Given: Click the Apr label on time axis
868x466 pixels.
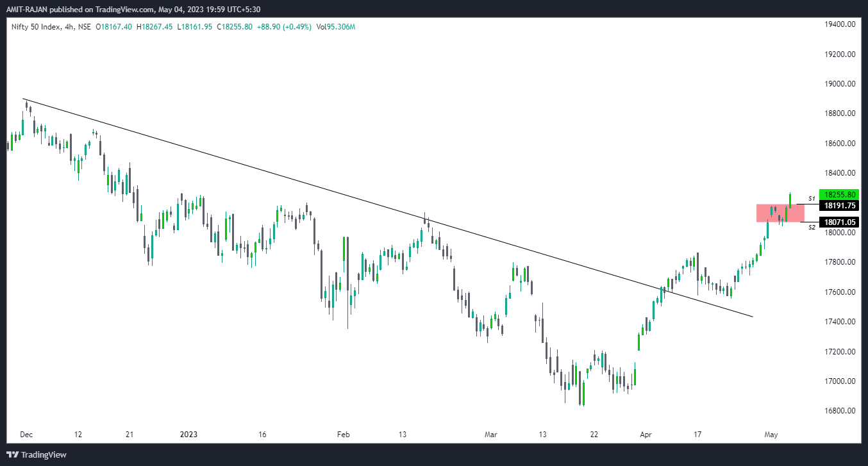Looking at the screenshot, I should point(646,435).
